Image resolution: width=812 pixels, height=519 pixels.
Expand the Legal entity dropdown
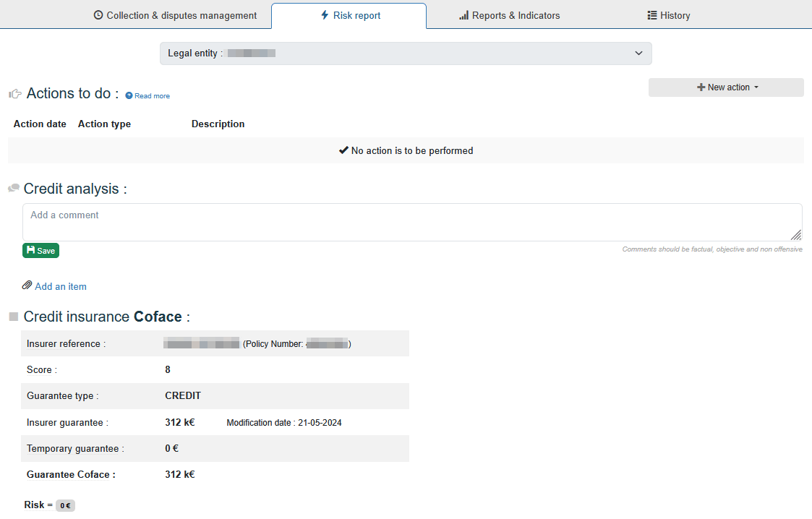click(406, 53)
